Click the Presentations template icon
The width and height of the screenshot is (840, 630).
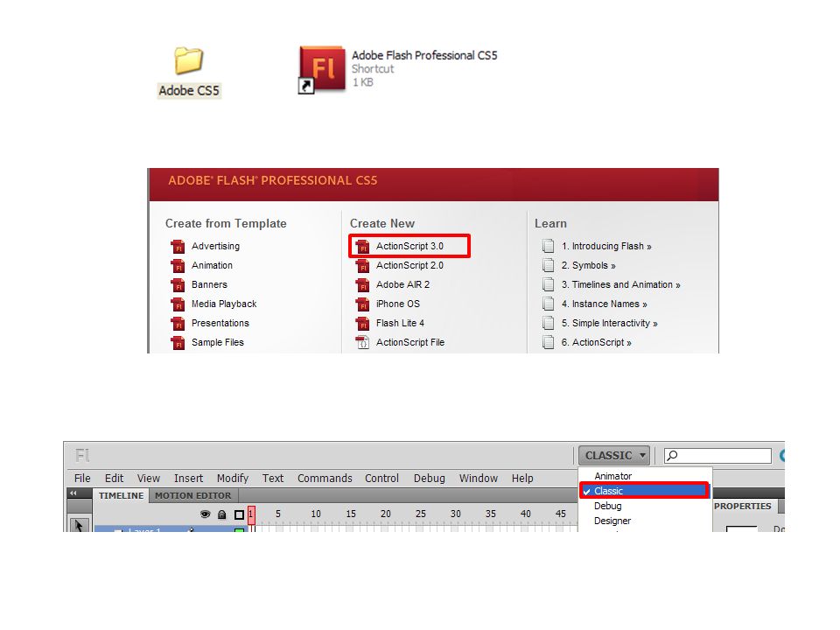click(x=178, y=324)
